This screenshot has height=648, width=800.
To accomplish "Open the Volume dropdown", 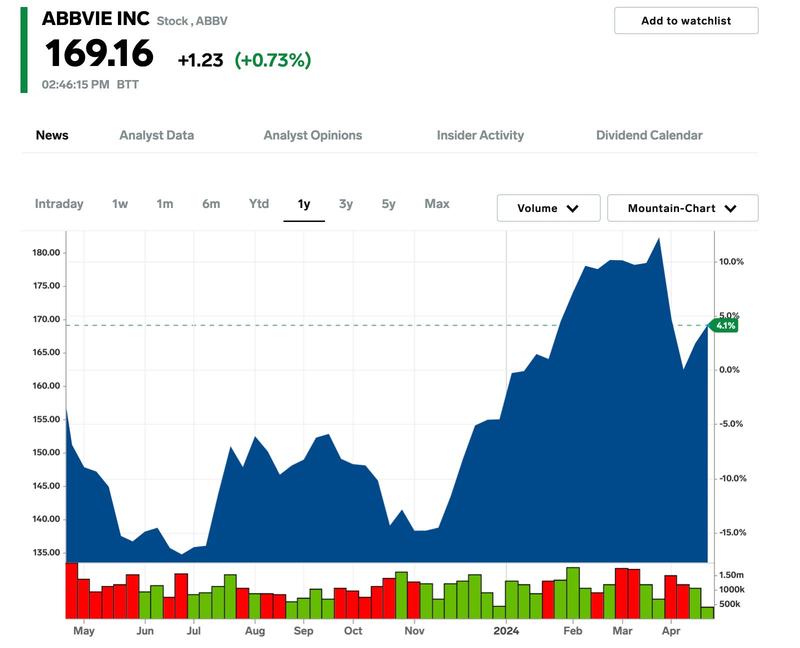I will pos(548,208).
